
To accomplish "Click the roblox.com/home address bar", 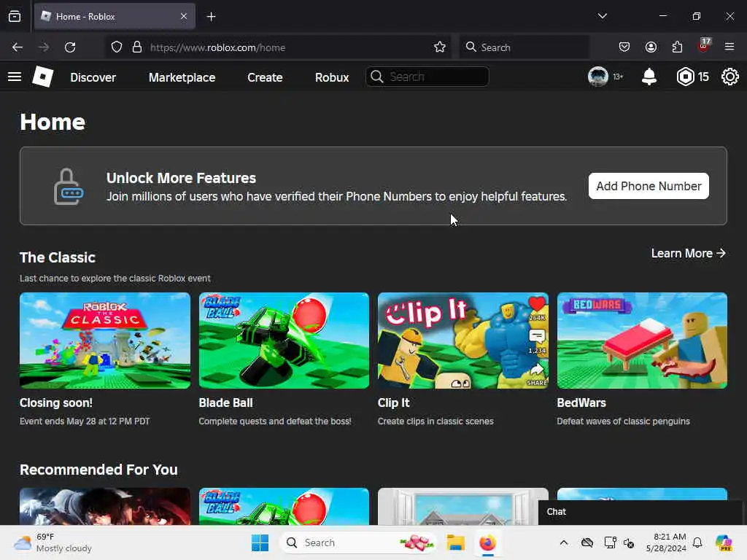I will coord(276,47).
